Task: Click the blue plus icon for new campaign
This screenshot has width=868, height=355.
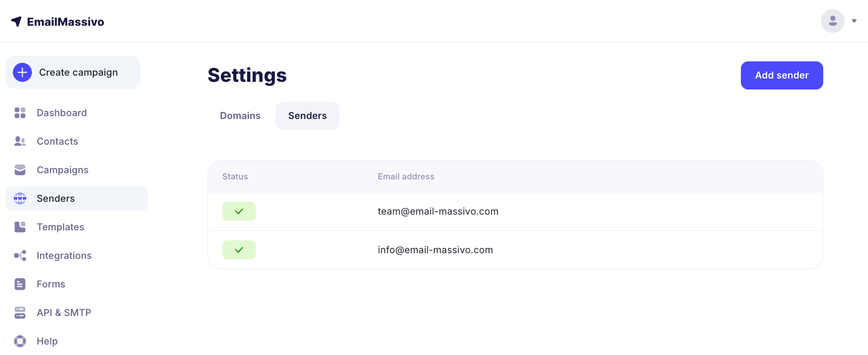Action: 22,72
